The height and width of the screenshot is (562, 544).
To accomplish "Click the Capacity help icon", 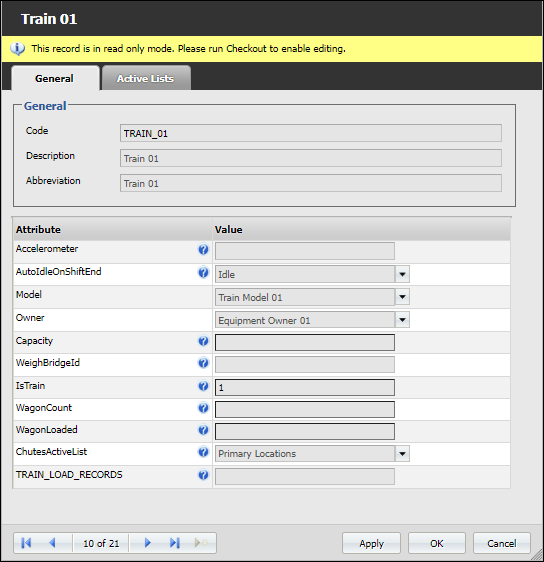I will tap(203, 341).
